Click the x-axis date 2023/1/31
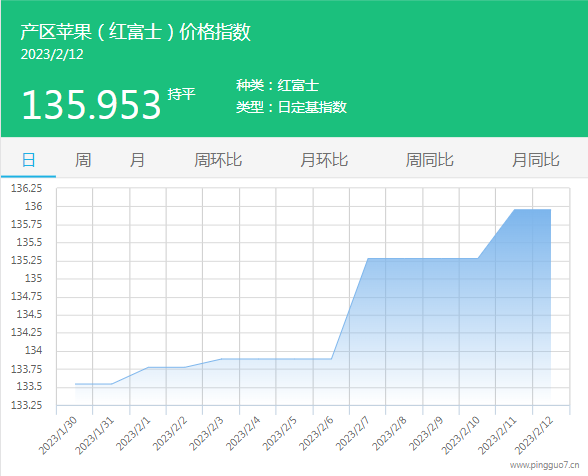588x476 pixels. pyautogui.click(x=94, y=435)
